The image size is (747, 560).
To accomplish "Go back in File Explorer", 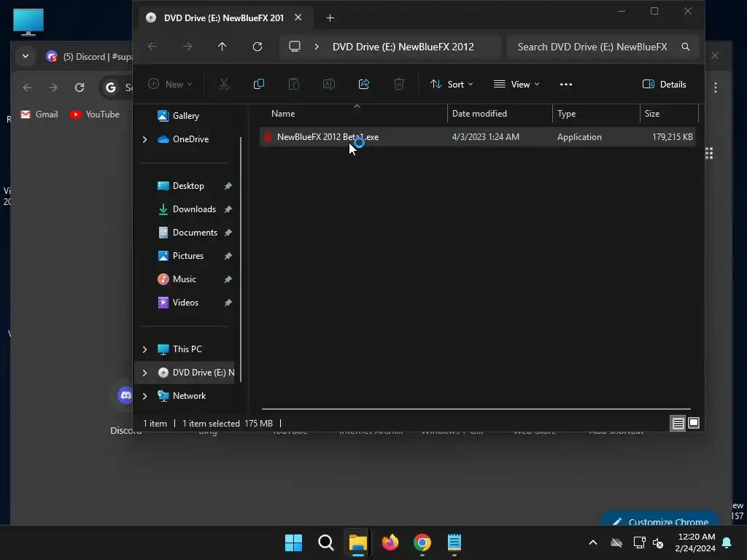I will (x=152, y=47).
